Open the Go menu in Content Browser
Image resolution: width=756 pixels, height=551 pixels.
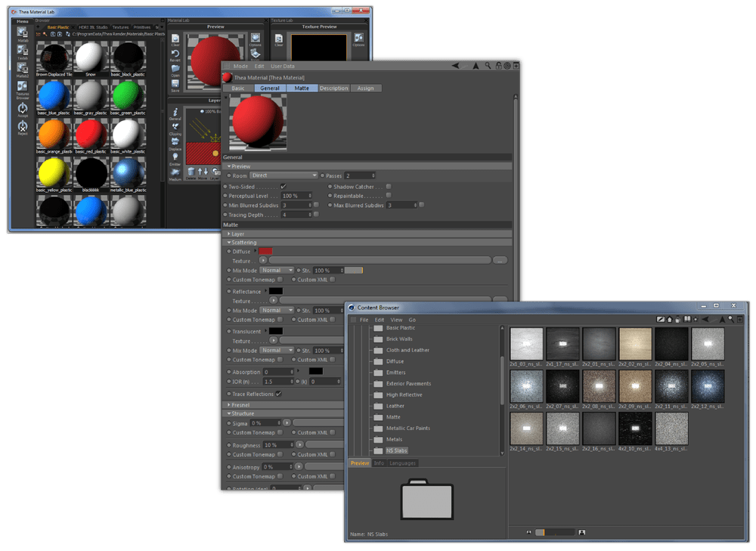coord(412,320)
